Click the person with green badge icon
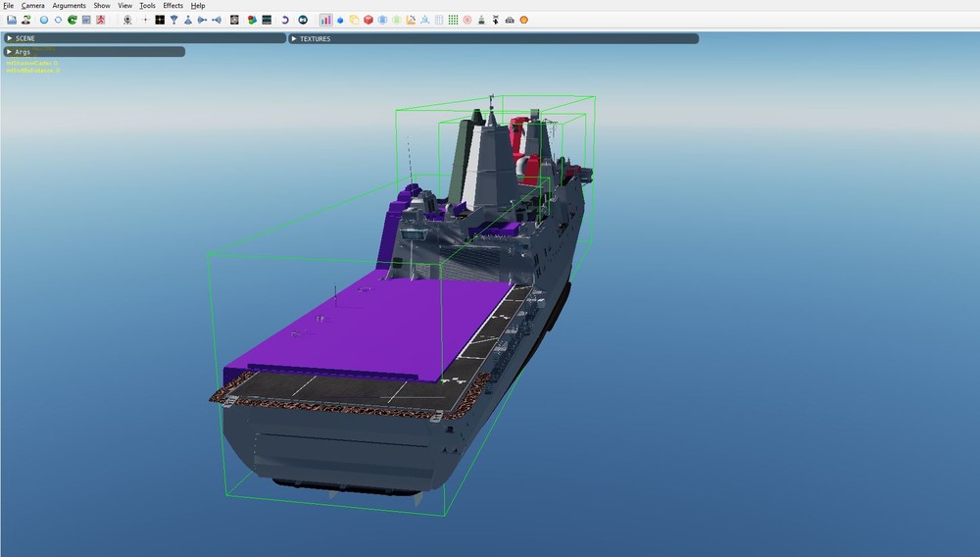980x557 pixels. coord(26,20)
